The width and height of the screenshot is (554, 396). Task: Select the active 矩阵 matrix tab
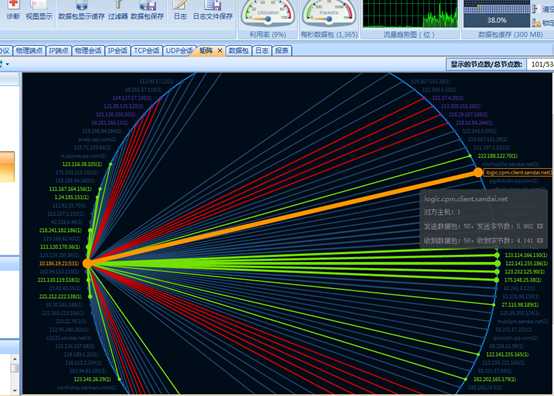pos(206,51)
